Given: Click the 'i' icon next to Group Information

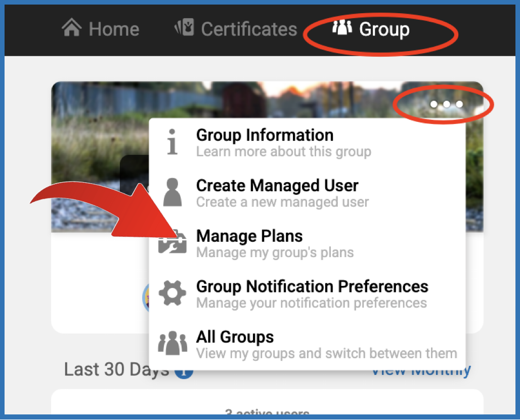Looking at the screenshot, I should pyautogui.click(x=172, y=143).
